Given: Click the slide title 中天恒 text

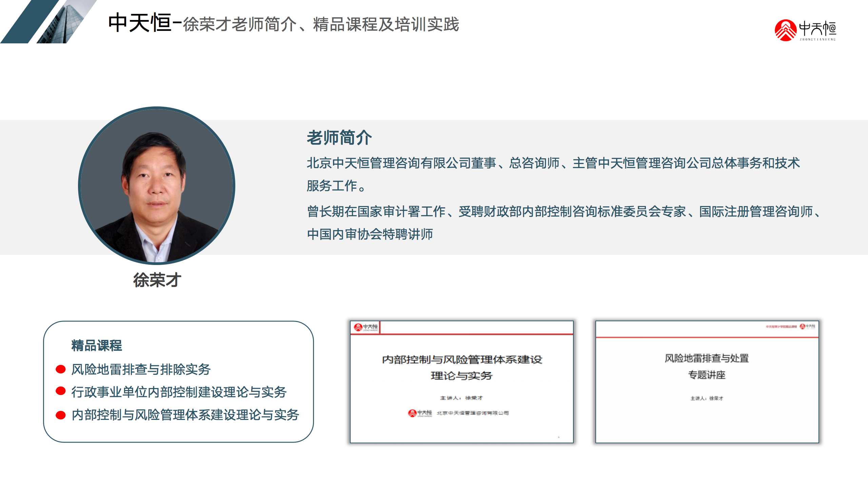Looking at the screenshot, I should [x=140, y=23].
